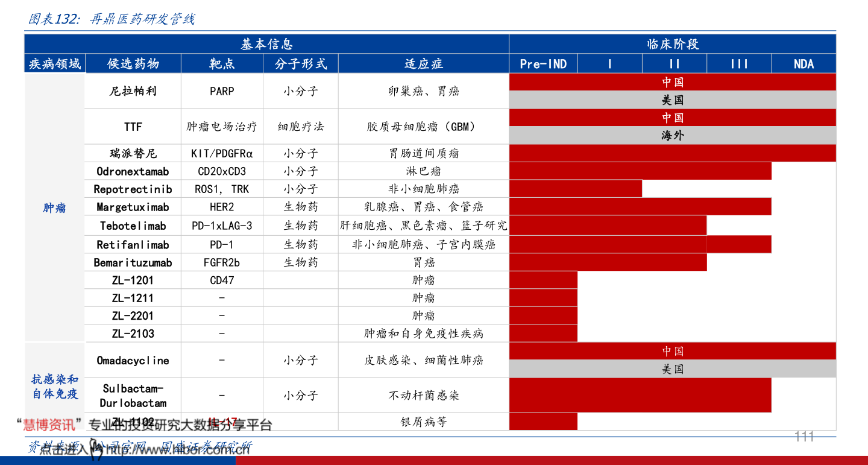The image size is (868, 465).
Task: Click the blue '肿瘤' disease area label
Action: tap(54, 208)
